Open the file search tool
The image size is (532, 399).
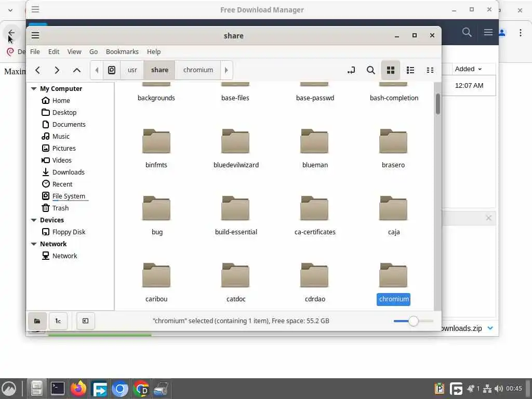coord(371,70)
